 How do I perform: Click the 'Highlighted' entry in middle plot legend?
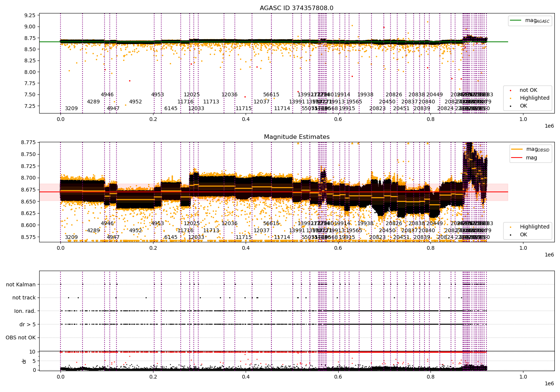535,227
